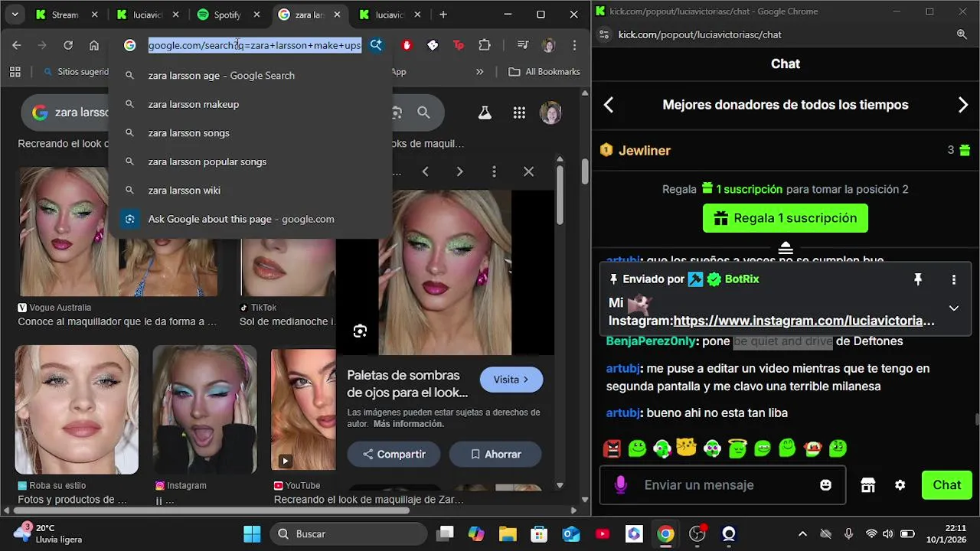Reload the current Google page
980x551 pixels.
[x=67, y=45]
